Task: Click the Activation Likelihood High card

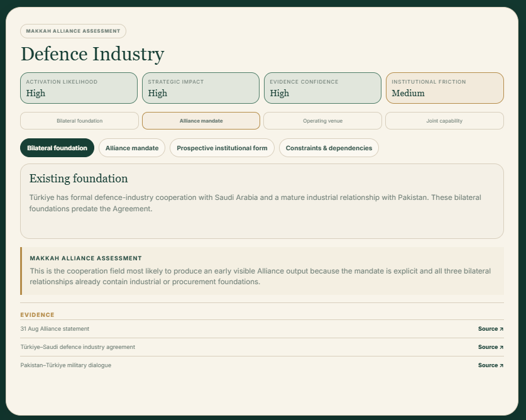Action: pos(79,88)
